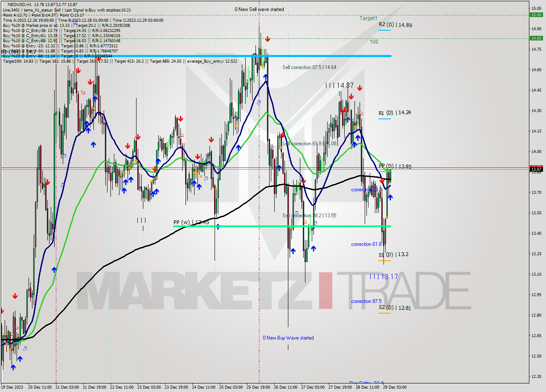The width and height of the screenshot is (546, 392).
Task: Click the '29 Dec 03:00' time label
Action: click(395, 387)
